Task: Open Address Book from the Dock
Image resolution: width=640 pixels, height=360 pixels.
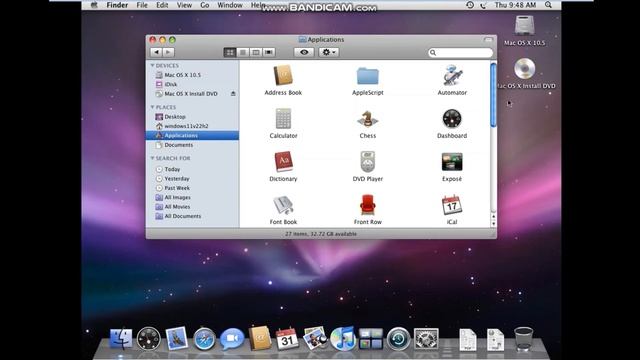Action: (260, 338)
